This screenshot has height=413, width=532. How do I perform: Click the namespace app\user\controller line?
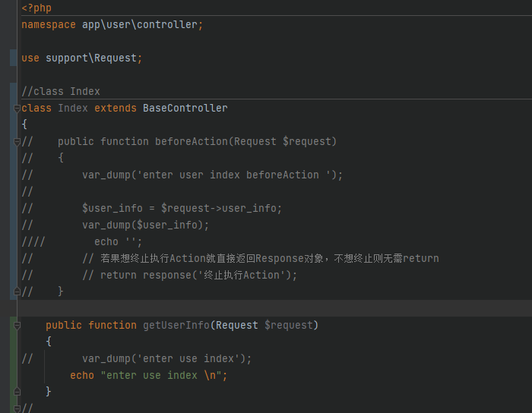(x=112, y=25)
